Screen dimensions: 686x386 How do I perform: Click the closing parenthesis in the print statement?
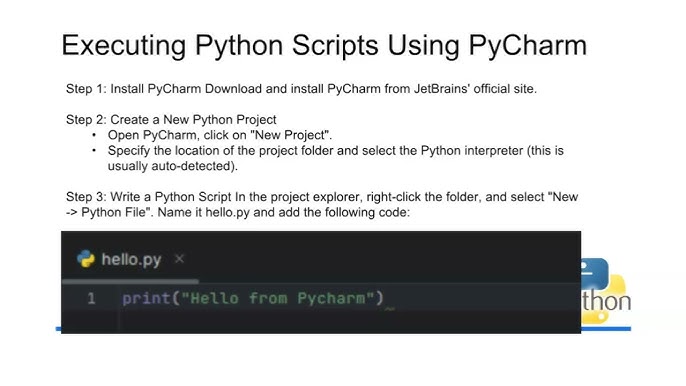tap(379, 298)
